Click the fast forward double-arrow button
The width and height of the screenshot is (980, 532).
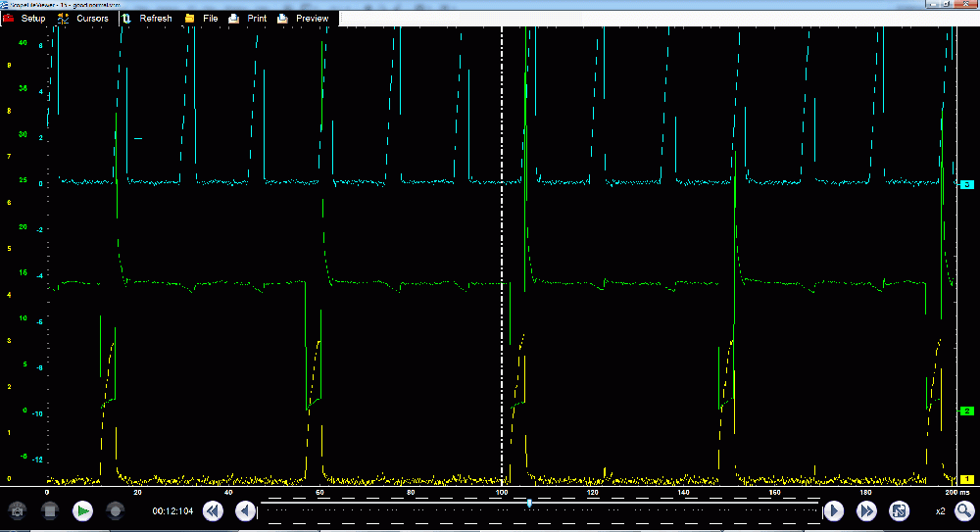coord(866,510)
